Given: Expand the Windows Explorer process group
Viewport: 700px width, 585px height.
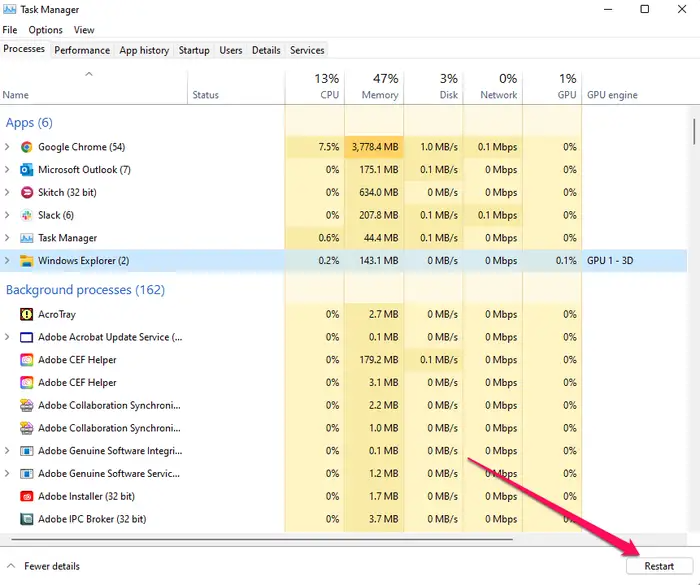Looking at the screenshot, I should click(7, 261).
